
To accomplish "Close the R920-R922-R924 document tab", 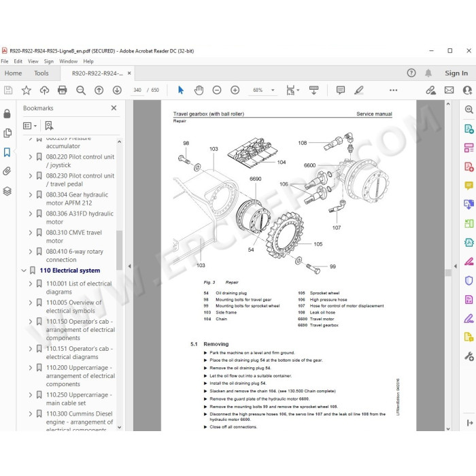I will [x=129, y=73].
